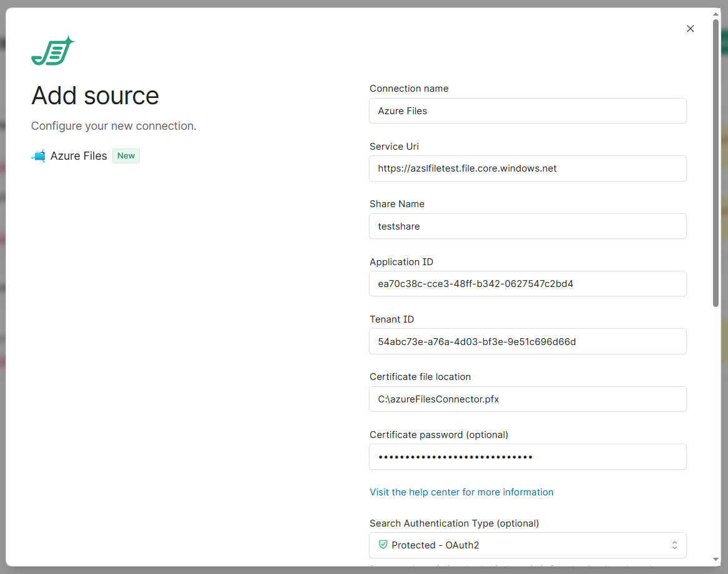The width and height of the screenshot is (728, 574).
Task: Edit the Certificate file location field
Action: (x=528, y=399)
